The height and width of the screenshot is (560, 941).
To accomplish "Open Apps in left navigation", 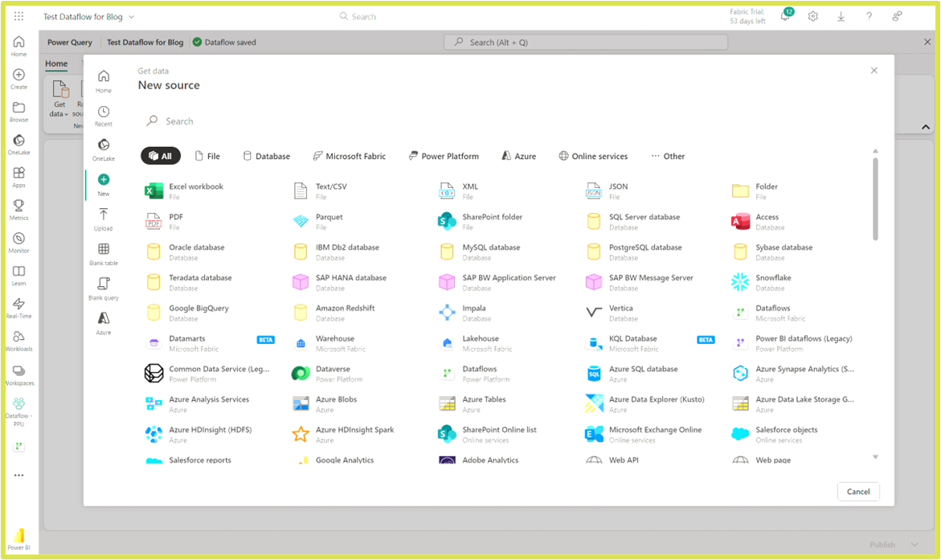I will point(18,177).
